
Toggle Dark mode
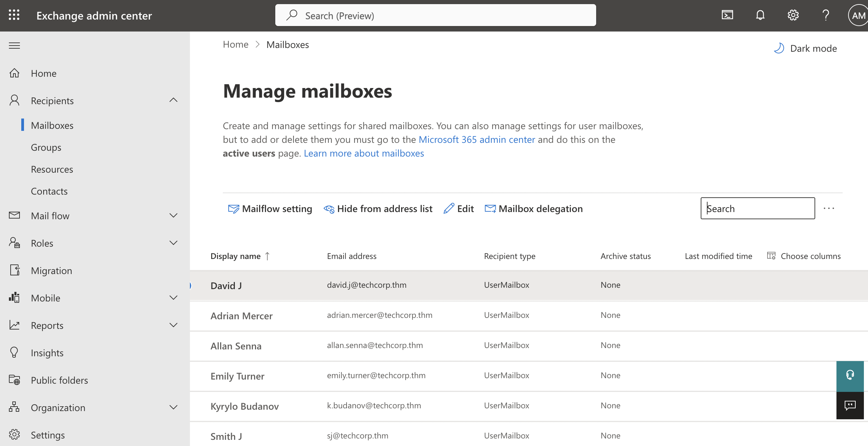[x=805, y=48]
